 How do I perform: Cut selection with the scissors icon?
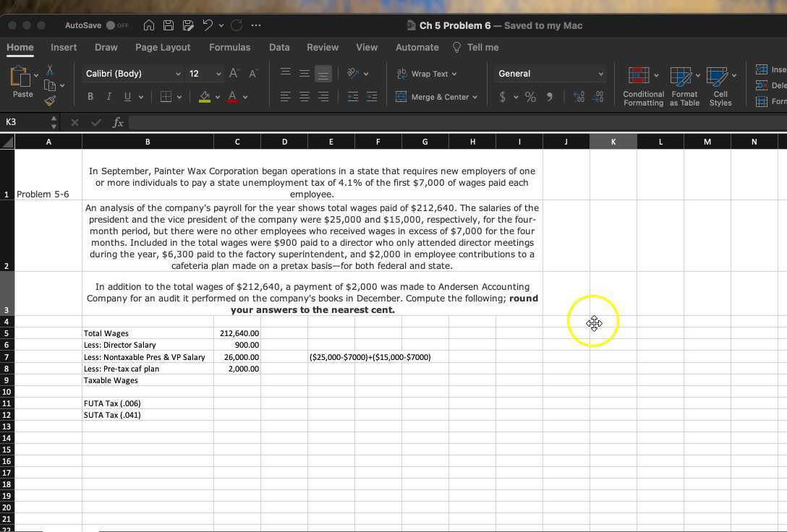(x=50, y=69)
